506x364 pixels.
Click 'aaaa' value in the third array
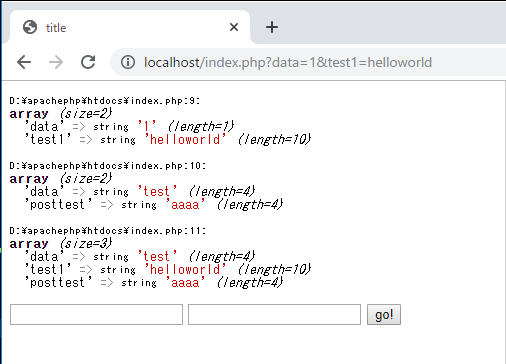pos(185,283)
